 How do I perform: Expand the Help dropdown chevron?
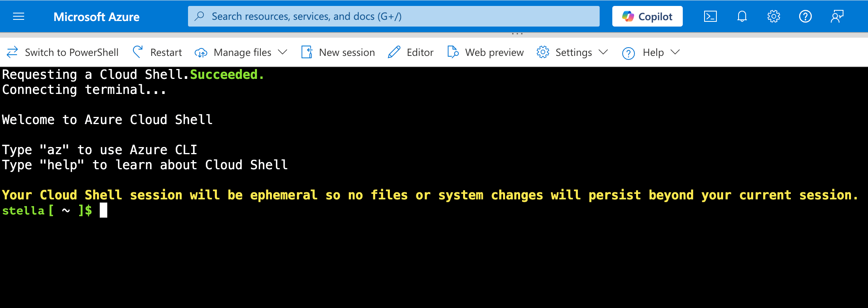[675, 52]
